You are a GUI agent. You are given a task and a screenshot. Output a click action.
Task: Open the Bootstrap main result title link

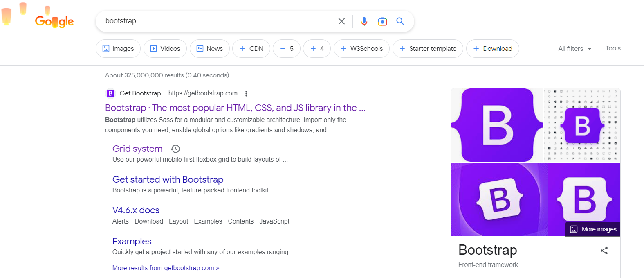tap(235, 108)
